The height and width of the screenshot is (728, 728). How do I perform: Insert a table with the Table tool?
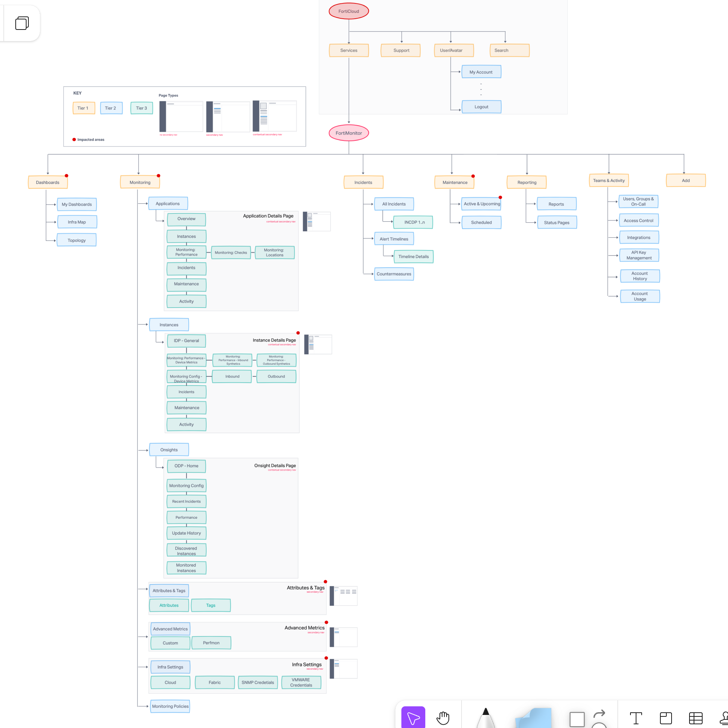click(695, 718)
